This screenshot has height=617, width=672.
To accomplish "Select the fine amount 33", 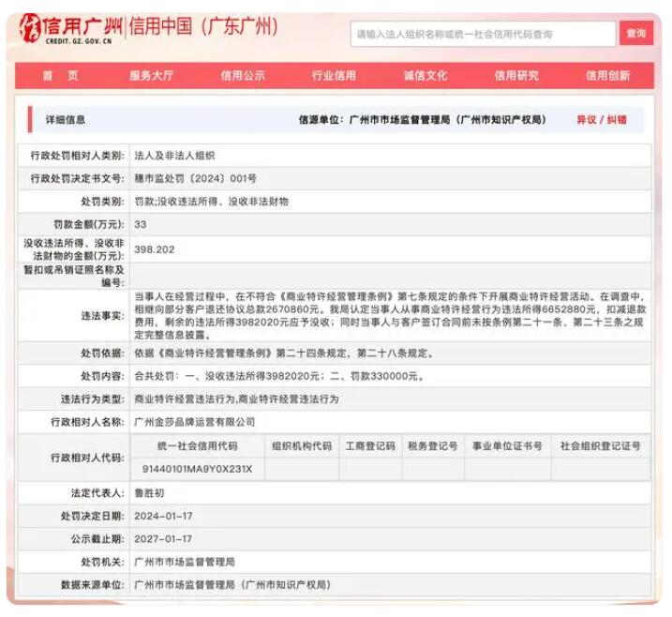I will click(141, 224).
